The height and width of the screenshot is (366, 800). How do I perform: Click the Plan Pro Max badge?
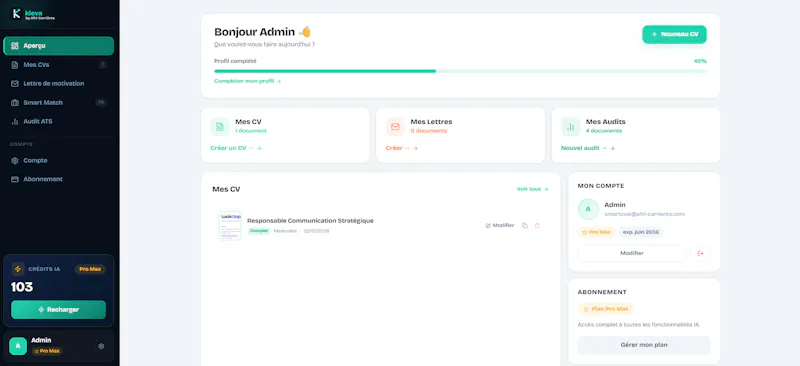point(606,309)
